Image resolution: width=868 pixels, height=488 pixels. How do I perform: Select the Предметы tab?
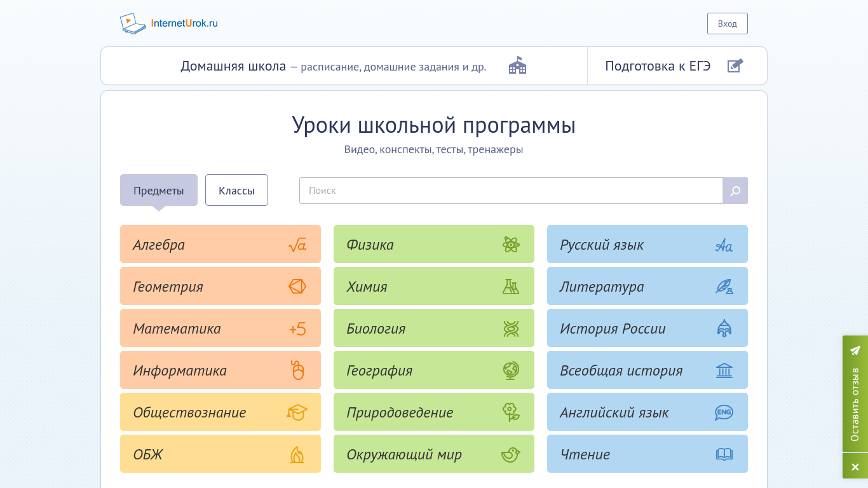pos(159,190)
